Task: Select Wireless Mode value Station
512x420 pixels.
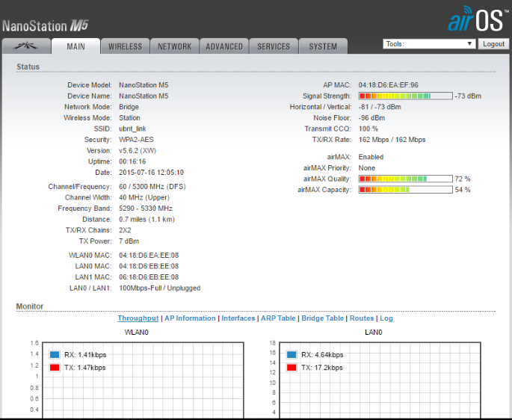Action: (x=129, y=117)
